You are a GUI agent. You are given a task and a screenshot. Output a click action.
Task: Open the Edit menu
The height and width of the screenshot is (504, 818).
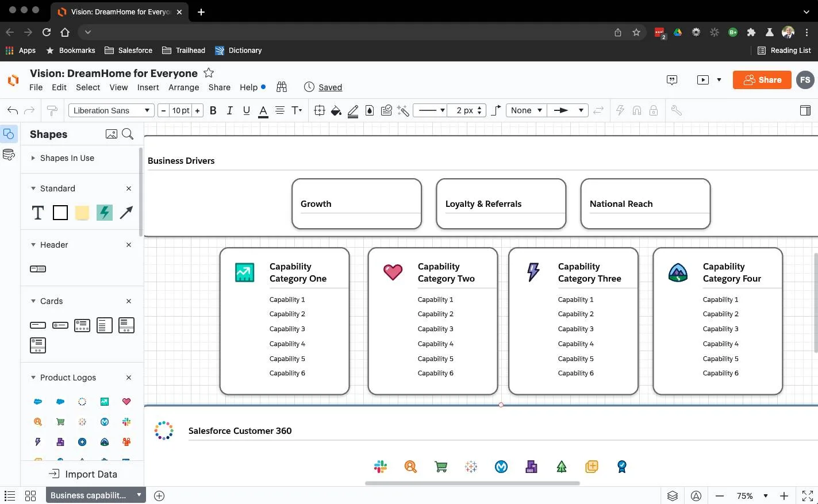tap(59, 87)
